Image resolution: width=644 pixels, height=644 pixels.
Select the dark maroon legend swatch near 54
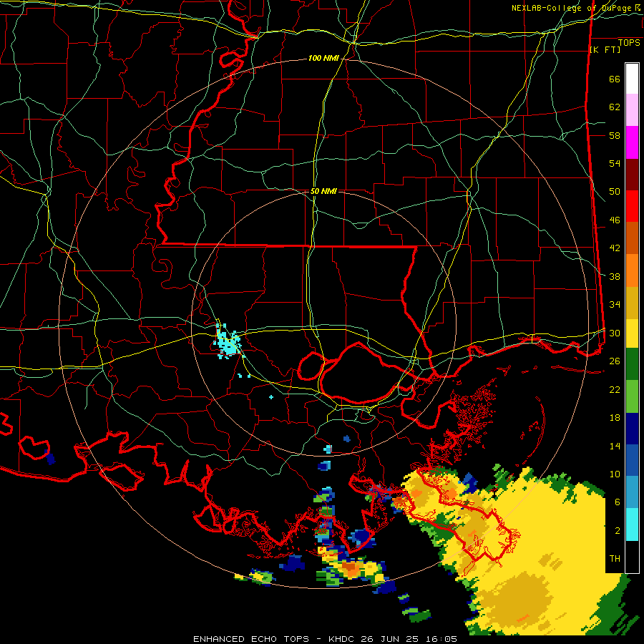click(632, 175)
